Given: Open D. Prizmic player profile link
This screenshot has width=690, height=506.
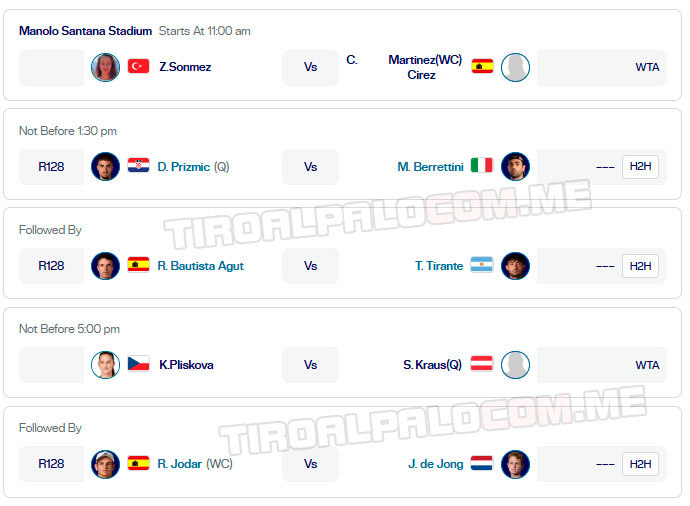Looking at the screenshot, I should [184, 166].
